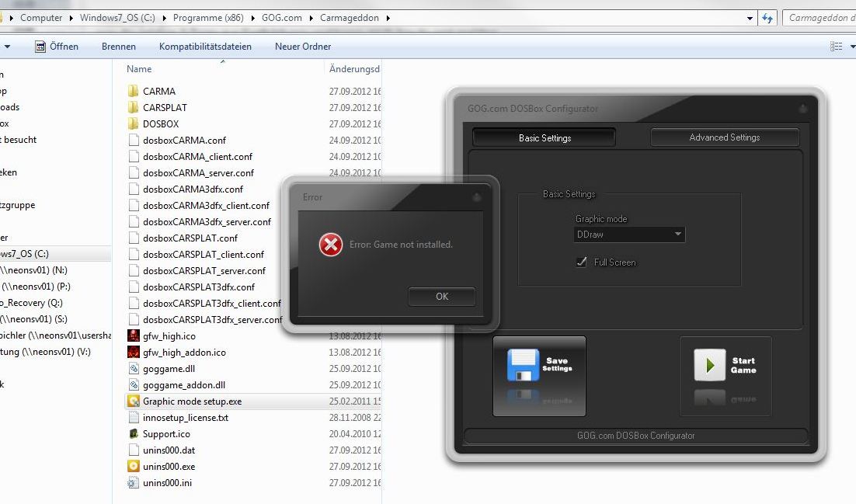Select dosboxCARSPLAT.conf file name
Image resolution: width=856 pixels, height=504 pixels.
tap(190, 238)
